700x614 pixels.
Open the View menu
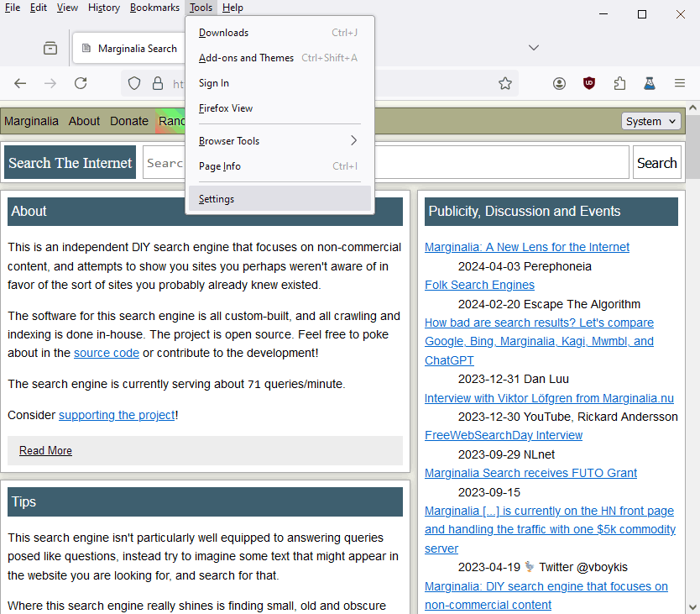coord(67,8)
